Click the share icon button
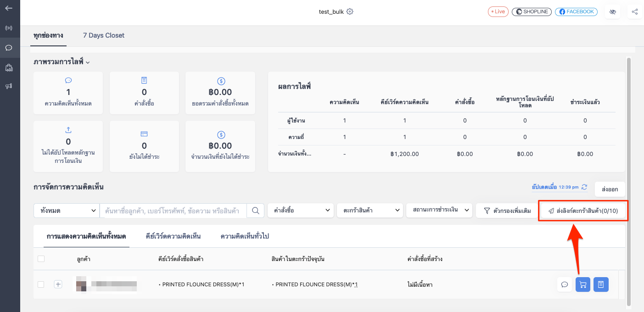 point(635,12)
